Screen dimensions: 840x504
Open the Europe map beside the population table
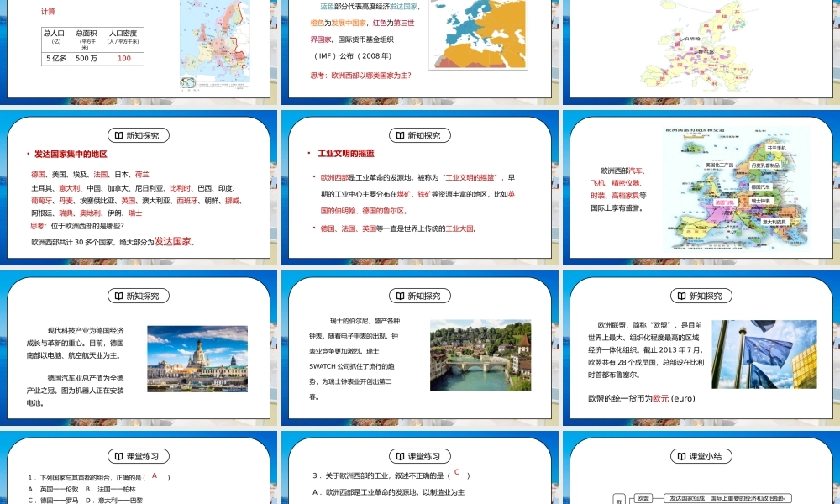(x=215, y=45)
